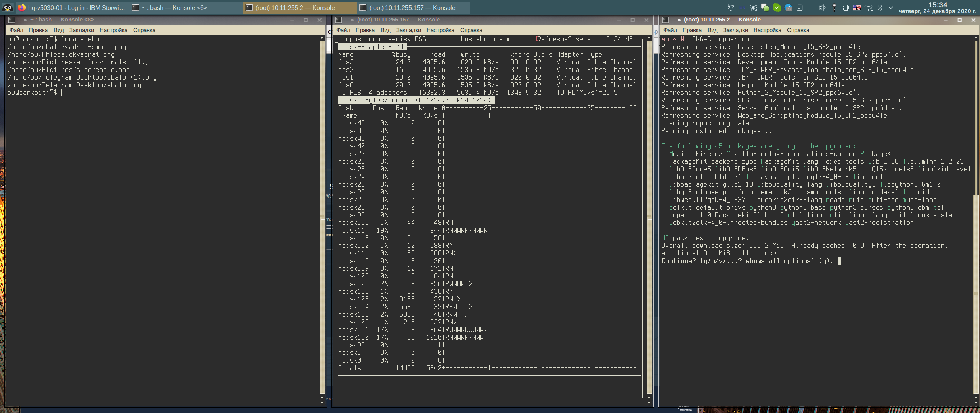Click fcs3 adapter row in nmon
This screenshot has width=980, height=413.
click(487, 62)
